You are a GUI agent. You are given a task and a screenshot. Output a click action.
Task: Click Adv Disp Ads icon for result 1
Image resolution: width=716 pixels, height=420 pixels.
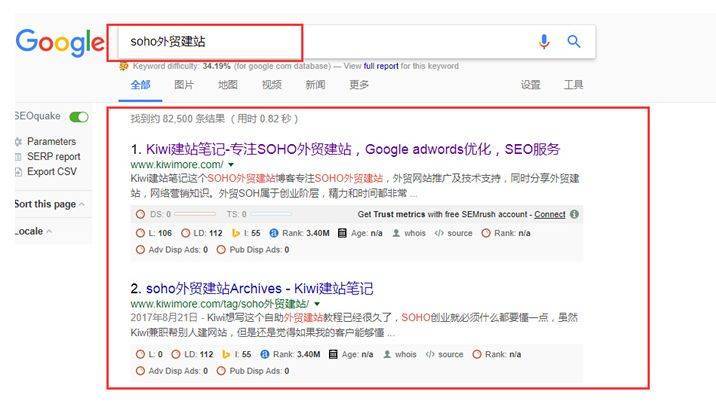(x=140, y=250)
